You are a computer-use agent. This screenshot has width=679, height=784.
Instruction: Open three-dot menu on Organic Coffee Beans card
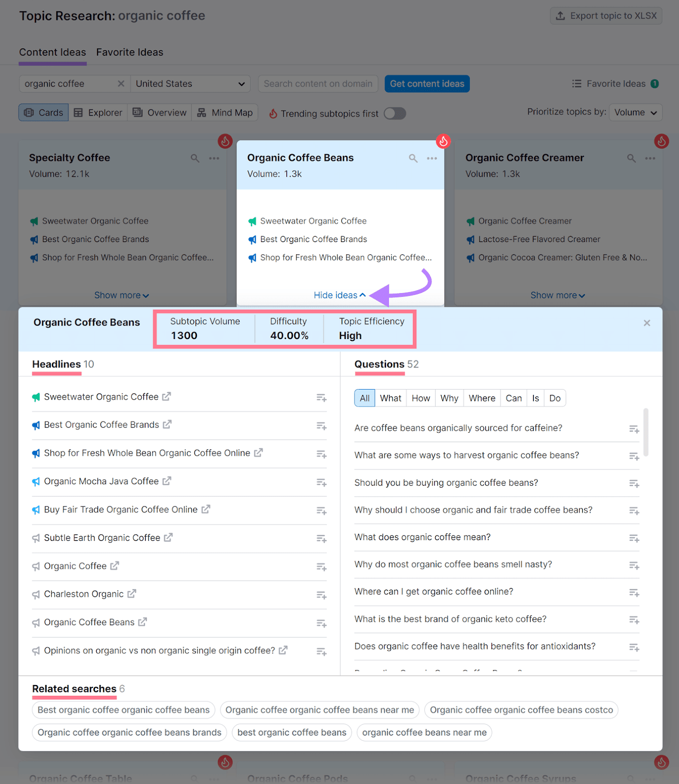pyautogui.click(x=432, y=158)
